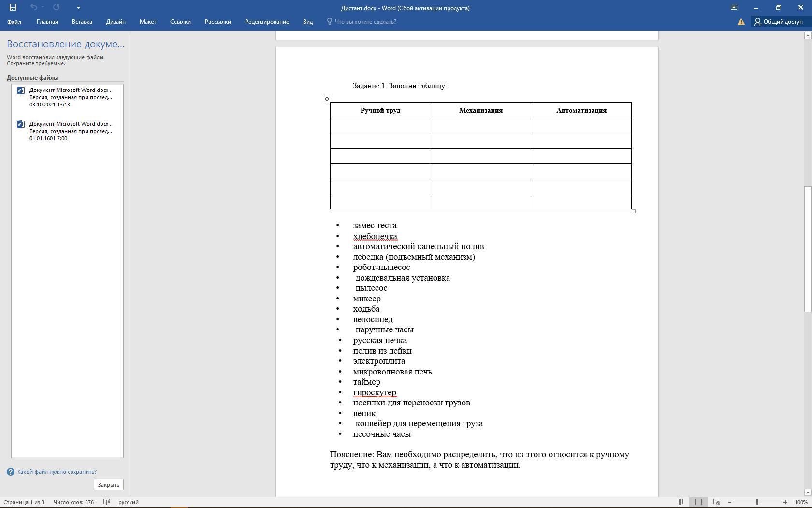The image size is (812, 508).
Task: Click the misspelled word 'хлебопечка'
Action: click(x=375, y=236)
